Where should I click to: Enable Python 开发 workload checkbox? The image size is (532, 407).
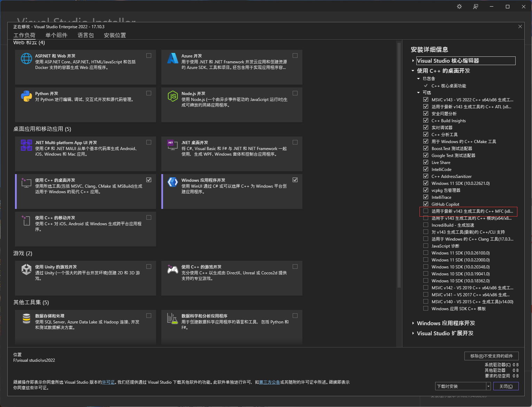tap(149, 93)
